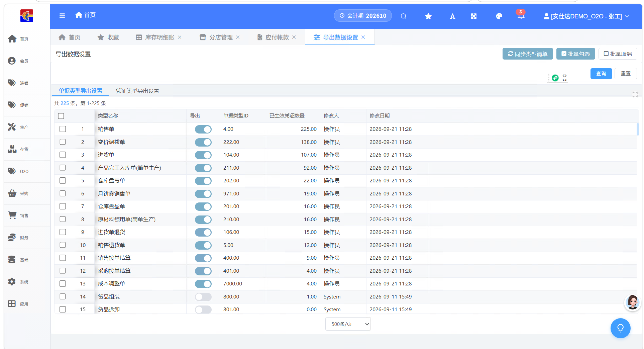
Task: Switch to 凭证类型导出设置 tab
Action: tap(137, 91)
